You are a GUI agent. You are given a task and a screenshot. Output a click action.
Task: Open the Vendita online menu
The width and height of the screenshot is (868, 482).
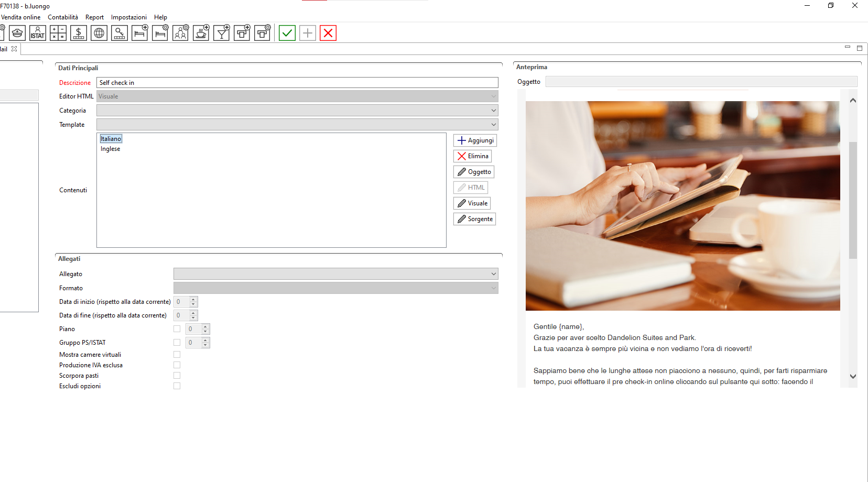tap(21, 17)
